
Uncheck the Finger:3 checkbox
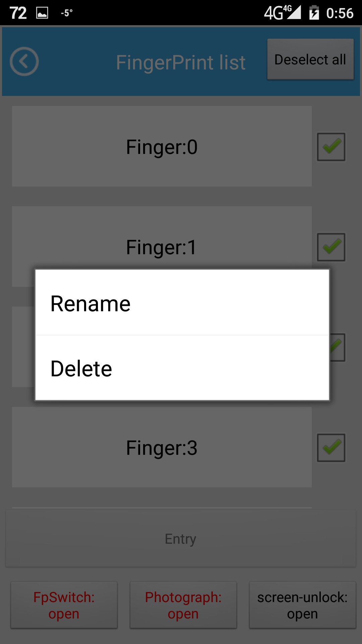(x=331, y=448)
